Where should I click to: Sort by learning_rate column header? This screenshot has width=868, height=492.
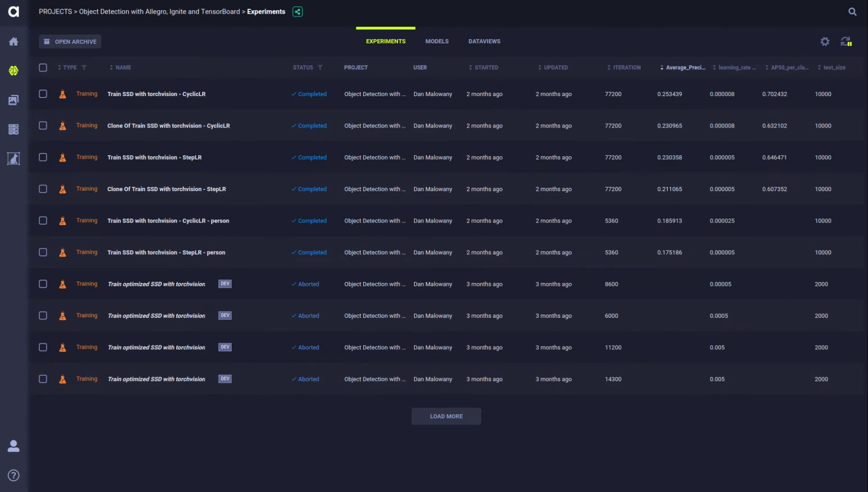(735, 68)
